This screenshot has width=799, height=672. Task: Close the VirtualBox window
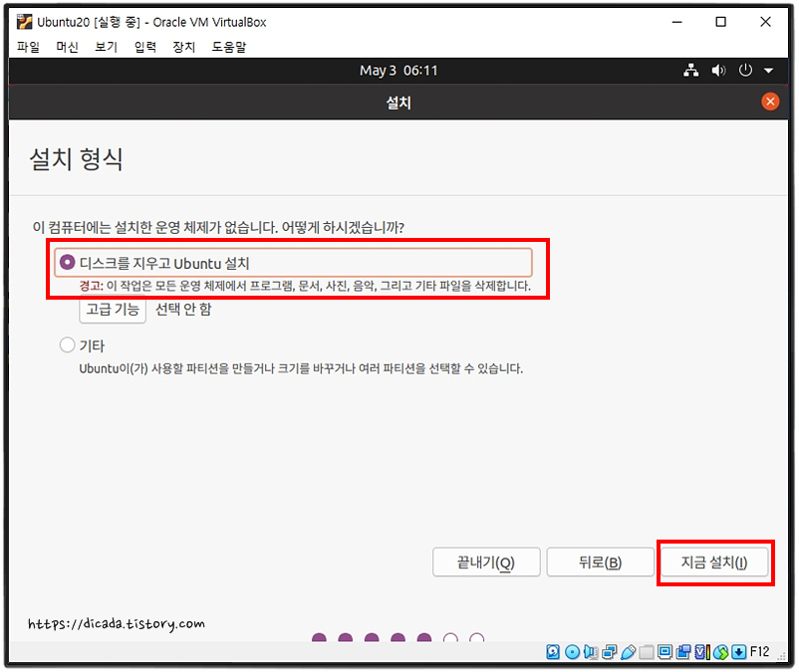[765, 22]
